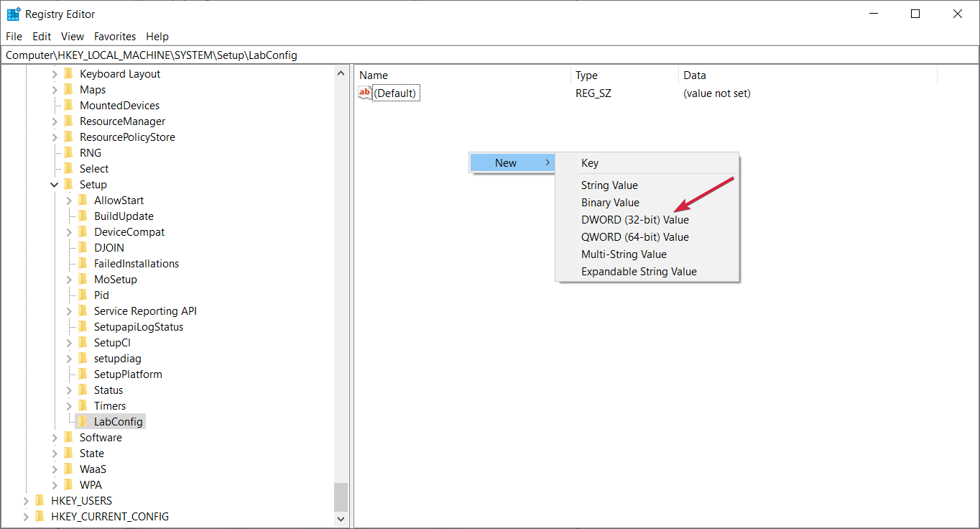Click the folder icon beside Pid
Viewport: 980px width, 529px height.
(x=83, y=295)
